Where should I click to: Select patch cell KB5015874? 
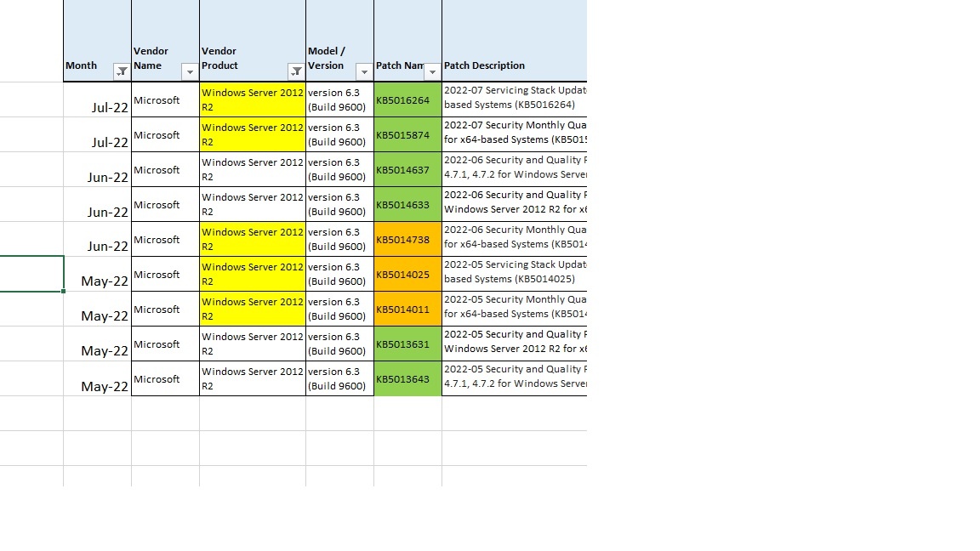click(407, 135)
